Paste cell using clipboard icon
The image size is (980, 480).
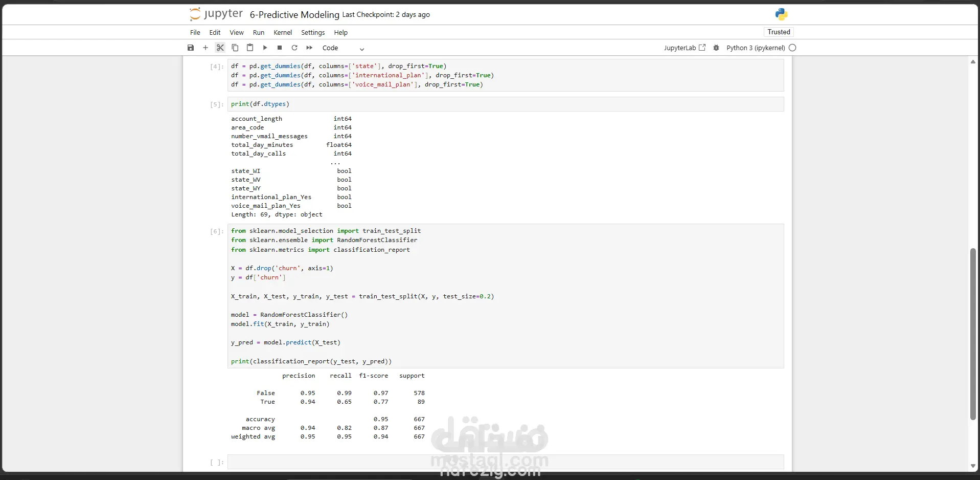[x=250, y=48]
